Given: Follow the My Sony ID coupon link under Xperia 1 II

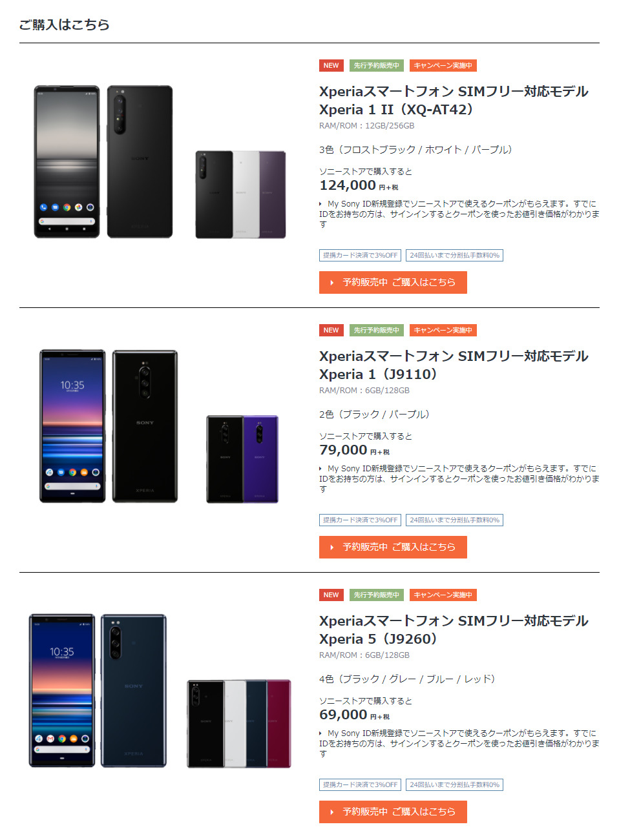Looking at the screenshot, I should (x=459, y=214).
